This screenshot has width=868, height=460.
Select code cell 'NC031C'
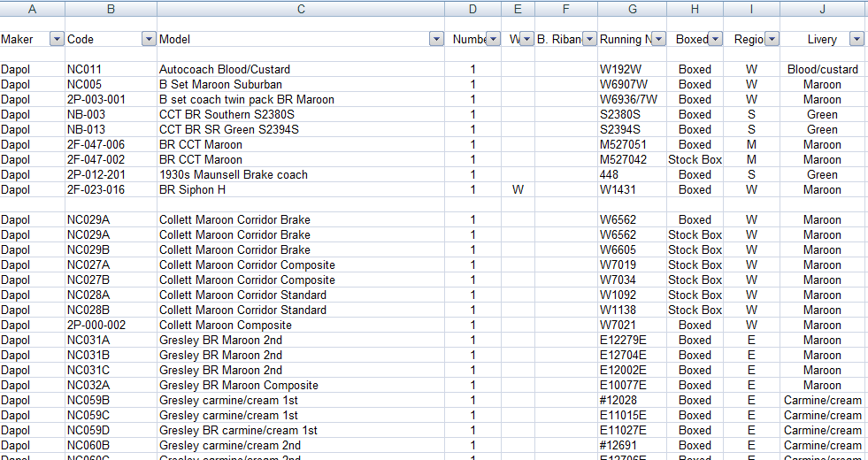pyautogui.click(x=111, y=370)
